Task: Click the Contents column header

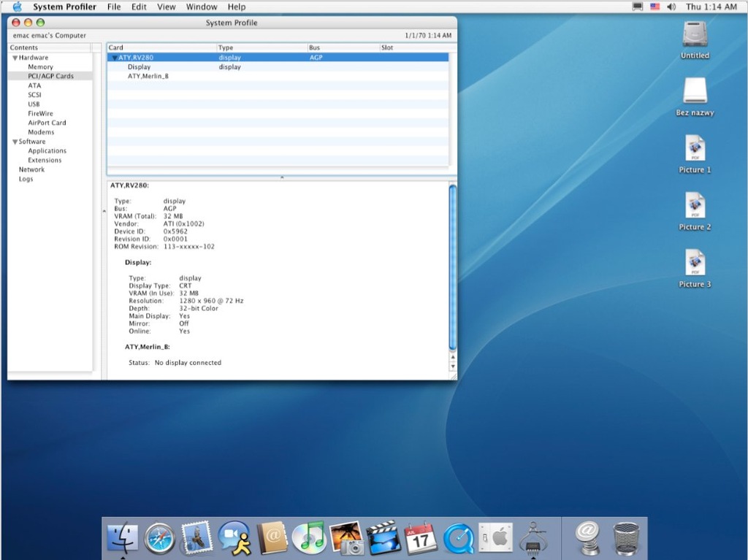Action: click(x=50, y=47)
